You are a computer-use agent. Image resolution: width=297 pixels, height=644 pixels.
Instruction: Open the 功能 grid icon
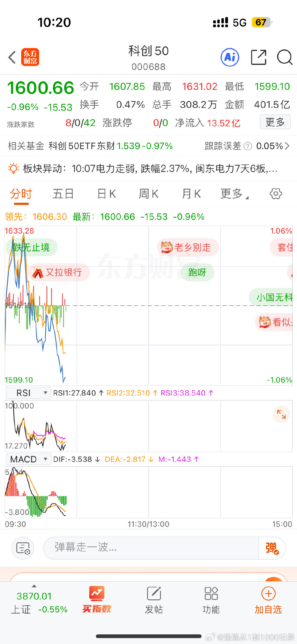click(211, 593)
